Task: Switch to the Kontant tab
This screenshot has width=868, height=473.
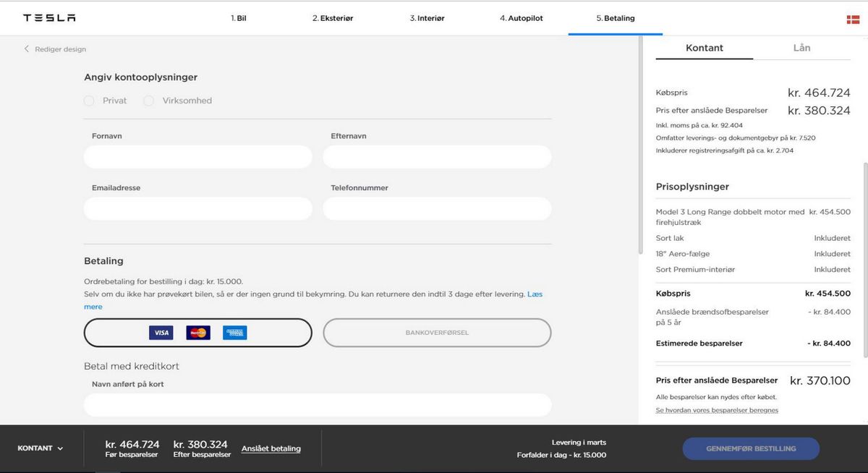Action: [705, 48]
